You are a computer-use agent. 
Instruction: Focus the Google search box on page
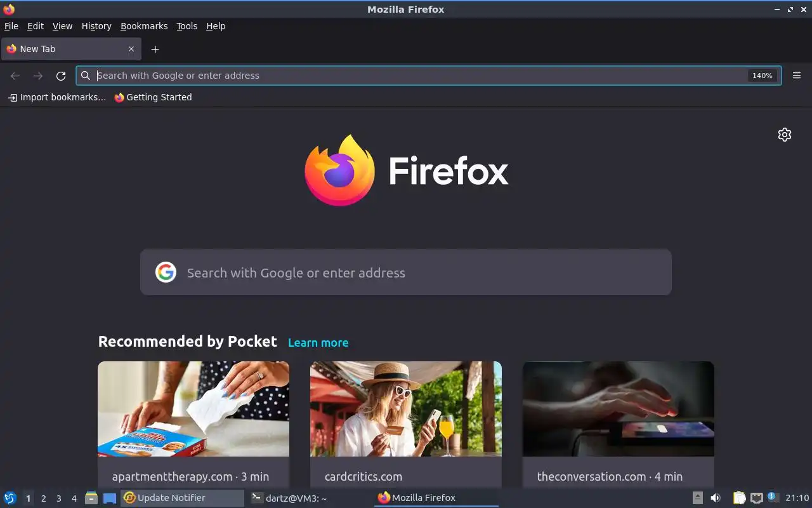tap(406, 272)
